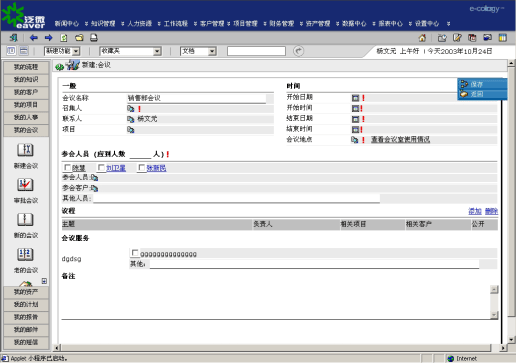Click browse icon for 召集人 field
The image size is (516, 363).
pos(131,109)
